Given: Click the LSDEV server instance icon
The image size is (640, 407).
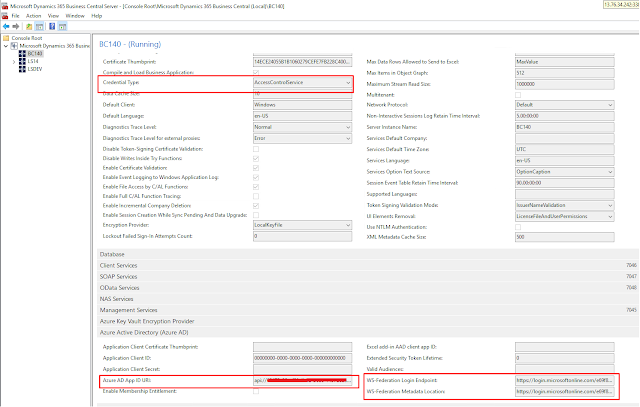Looking at the screenshot, I should [22, 69].
